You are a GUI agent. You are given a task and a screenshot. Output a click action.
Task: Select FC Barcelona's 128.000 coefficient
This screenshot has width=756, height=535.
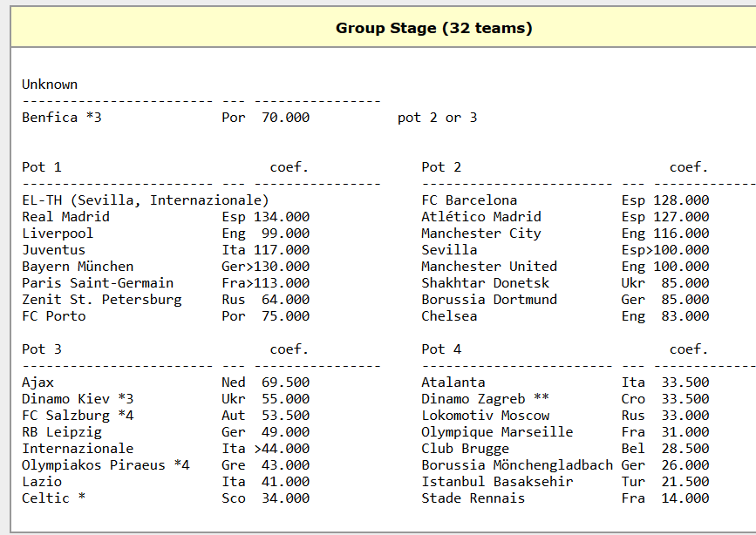(x=681, y=200)
